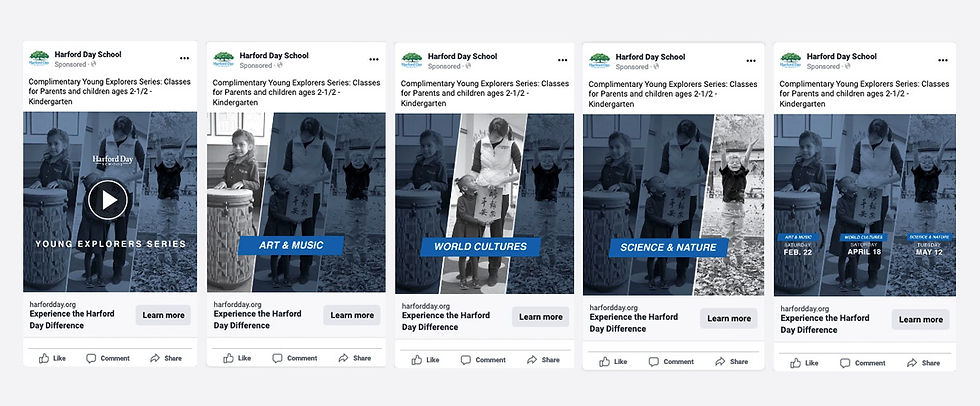Comment on the Art & Music ad
The height and width of the screenshot is (406, 980).
click(x=295, y=358)
